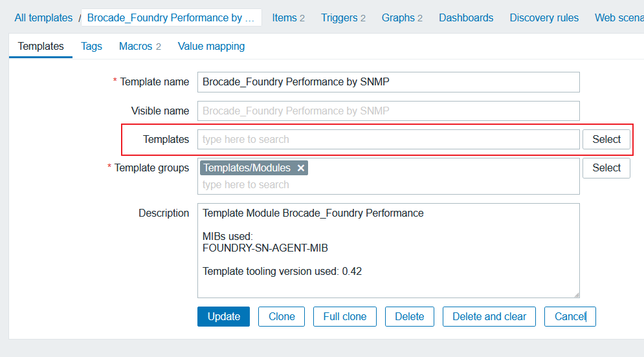Click into the Visible name field
The height and width of the screenshot is (357, 644).
click(388, 111)
